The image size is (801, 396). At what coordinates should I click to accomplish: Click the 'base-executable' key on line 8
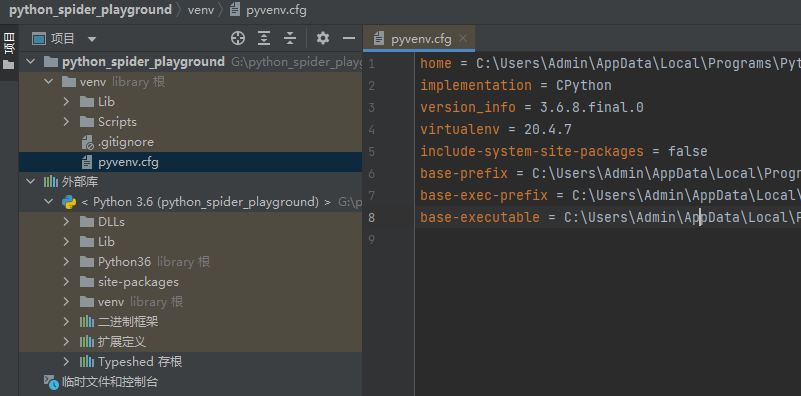pyautogui.click(x=480, y=217)
